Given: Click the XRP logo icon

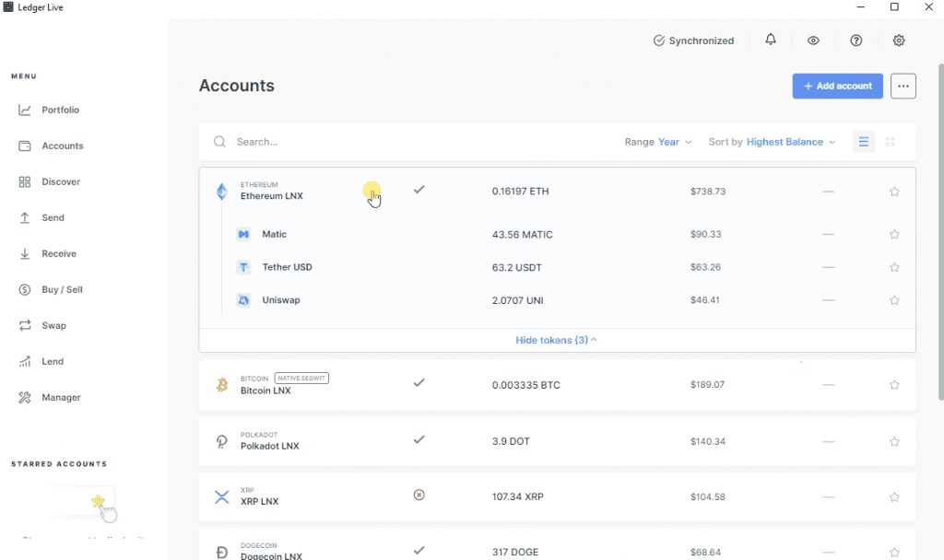Looking at the screenshot, I should (221, 496).
